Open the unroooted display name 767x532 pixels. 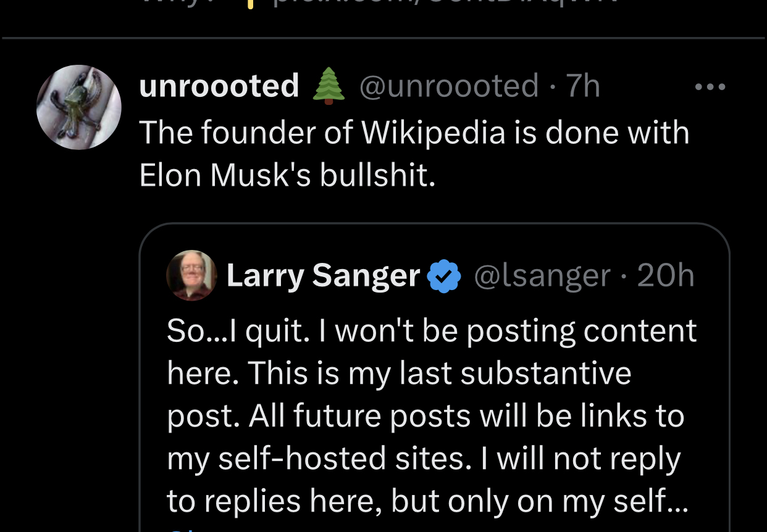[x=219, y=86]
